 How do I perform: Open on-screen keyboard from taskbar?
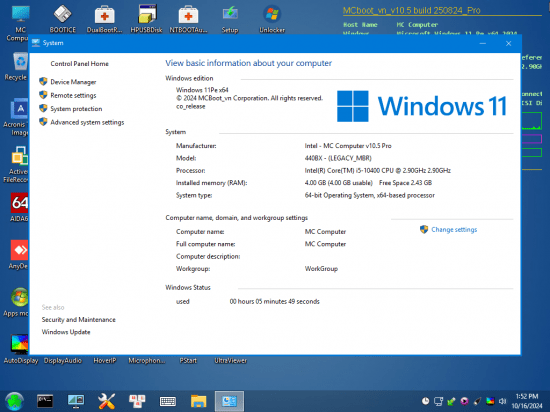(x=168, y=401)
